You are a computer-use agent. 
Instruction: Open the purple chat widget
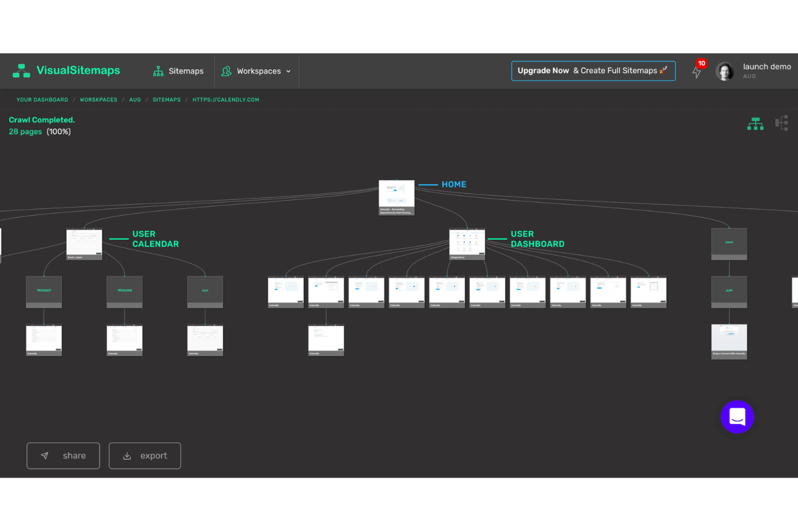(737, 417)
